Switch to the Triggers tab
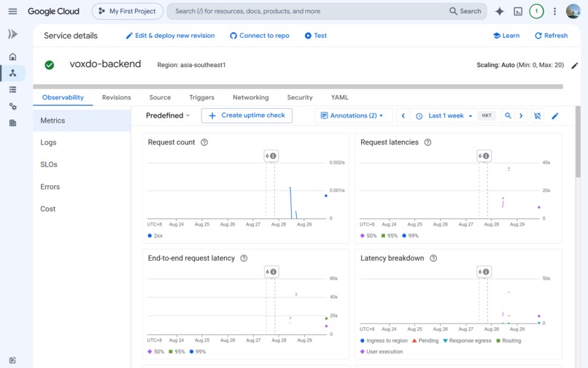The height and width of the screenshot is (368, 588). (x=202, y=98)
